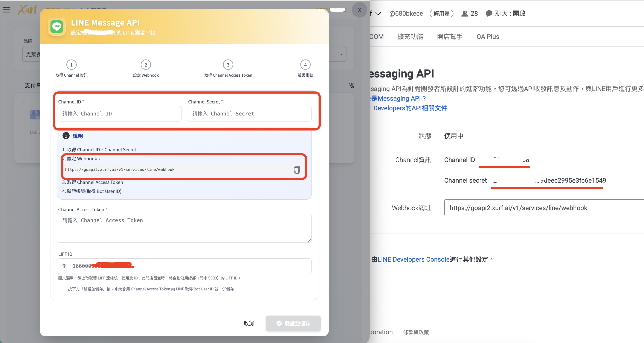Click the Channel secret value in LINE window
644x343 pixels.
coord(549,180)
